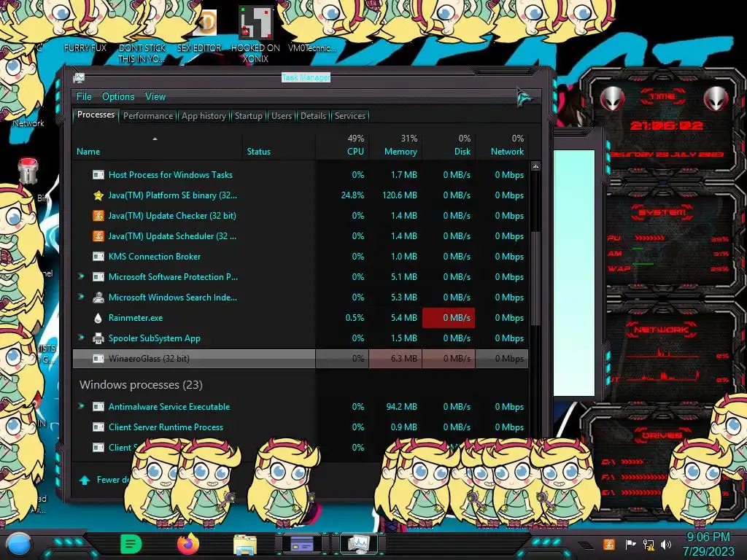747x560 pixels.
Task: Click the Spooler SubSystem App printer icon
Action: pos(98,338)
